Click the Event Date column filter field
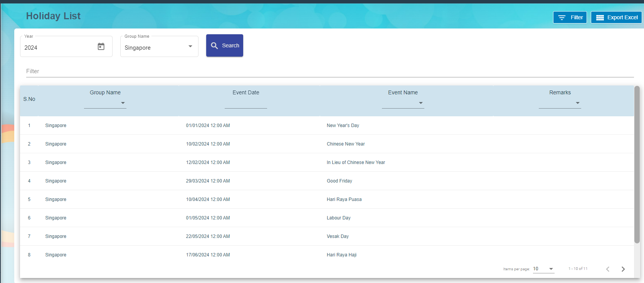The width and height of the screenshot is (644, 283). pos(245,103)
